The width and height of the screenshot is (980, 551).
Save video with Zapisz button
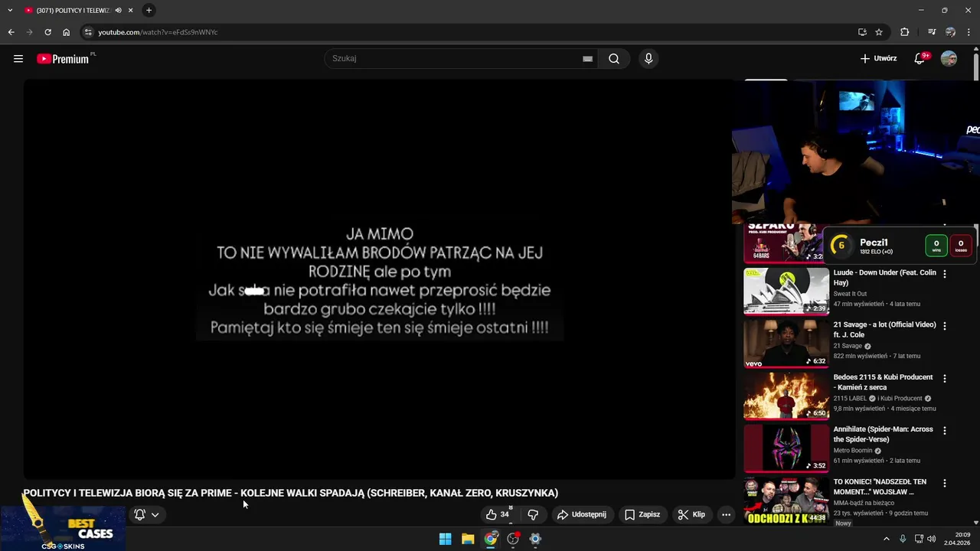click(x=642, y=514)
